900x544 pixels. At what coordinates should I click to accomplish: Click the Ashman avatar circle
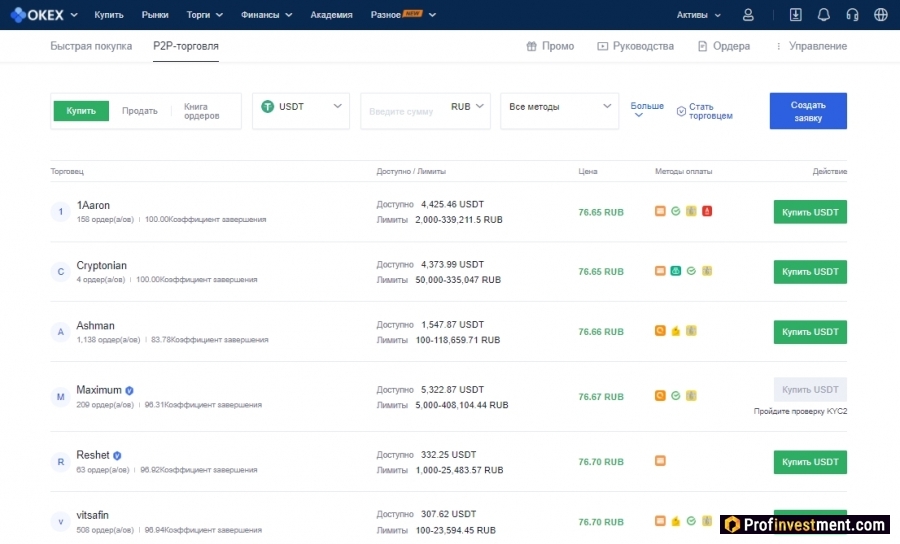tap(60, 332)
